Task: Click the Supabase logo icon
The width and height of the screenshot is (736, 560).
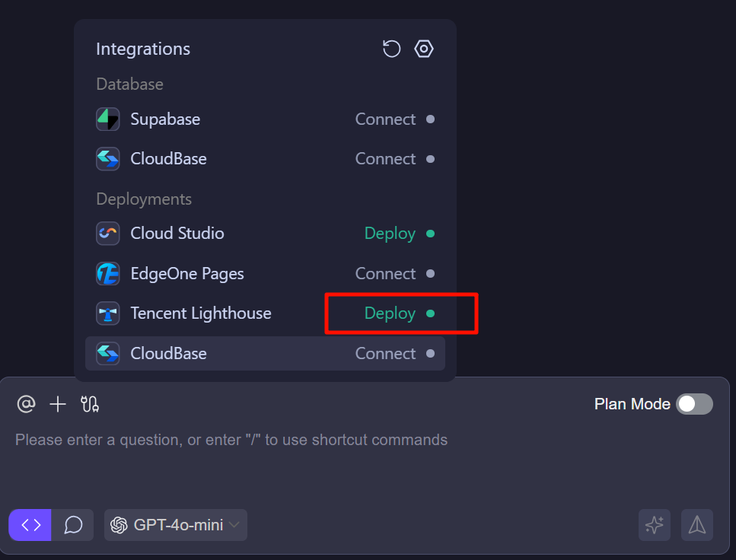Action: [108, 119]
